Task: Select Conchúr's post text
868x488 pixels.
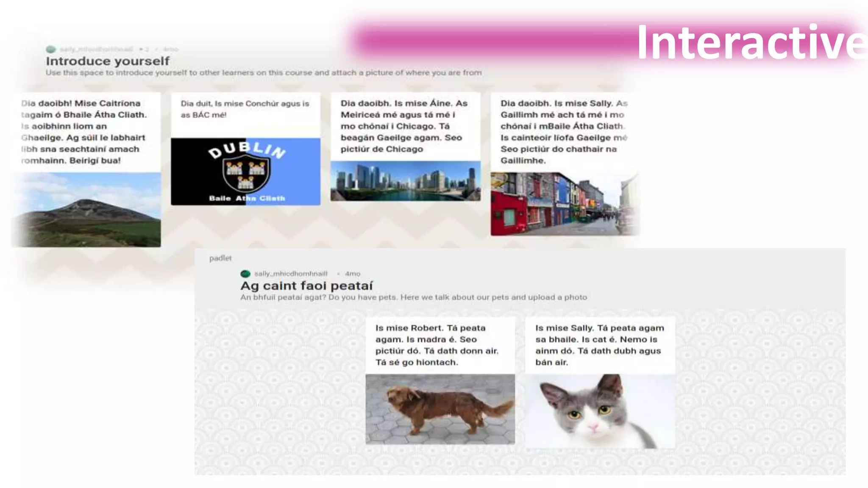Action: [x=245, y=109]
